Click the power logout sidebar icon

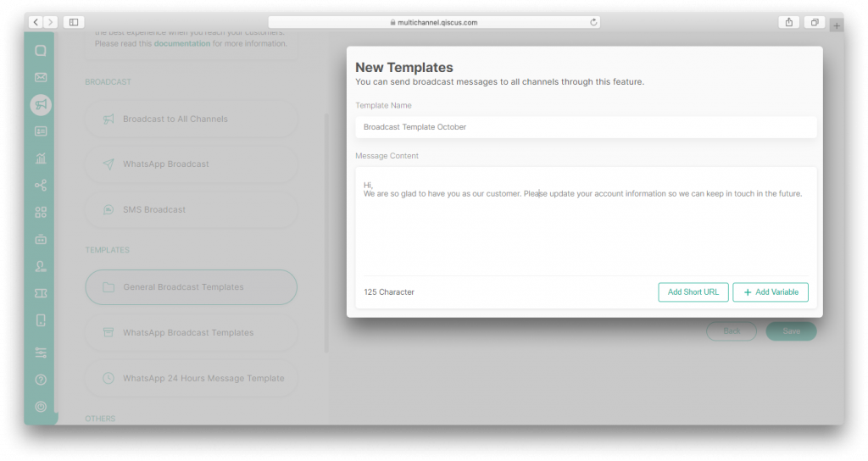tap(41, 406)
